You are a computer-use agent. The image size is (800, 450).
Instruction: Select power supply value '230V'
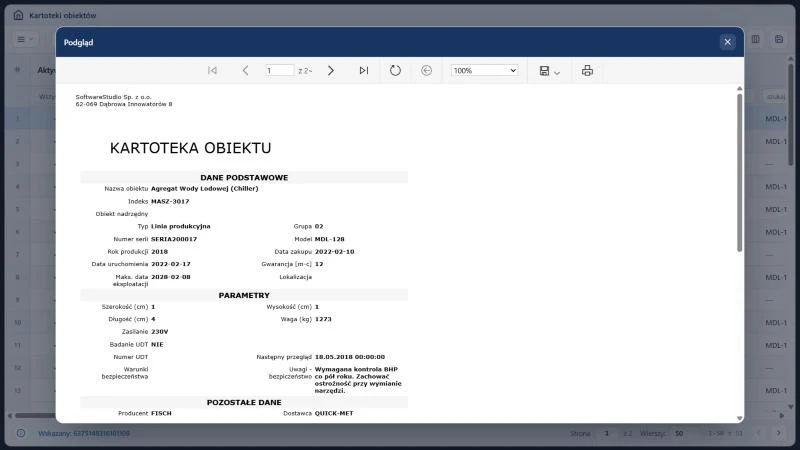160,332
